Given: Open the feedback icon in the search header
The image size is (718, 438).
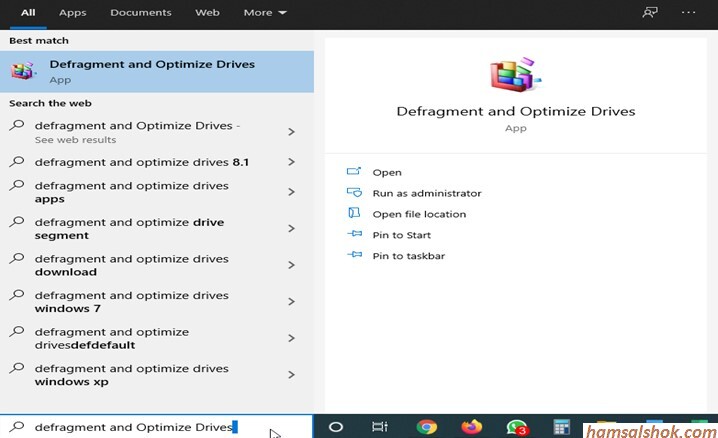Looking at the screenshot, I should point(649,12).
